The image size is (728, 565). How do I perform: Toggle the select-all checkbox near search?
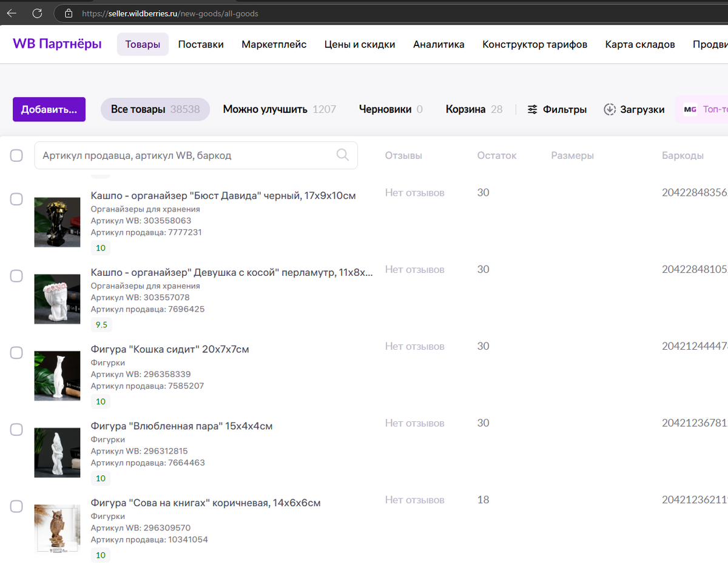tap(16, 156)
